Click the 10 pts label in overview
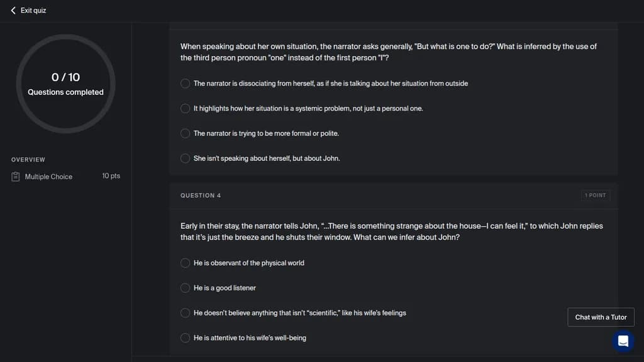Image resolution: width=644 pixels, height=362 pixels. (x=111, y=176)
